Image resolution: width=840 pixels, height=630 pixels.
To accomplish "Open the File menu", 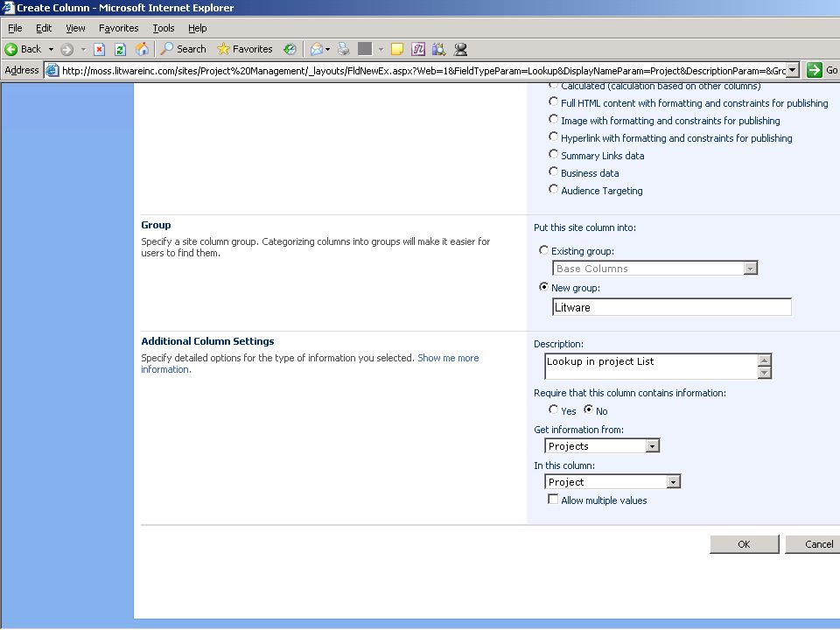I will point(15,28).
